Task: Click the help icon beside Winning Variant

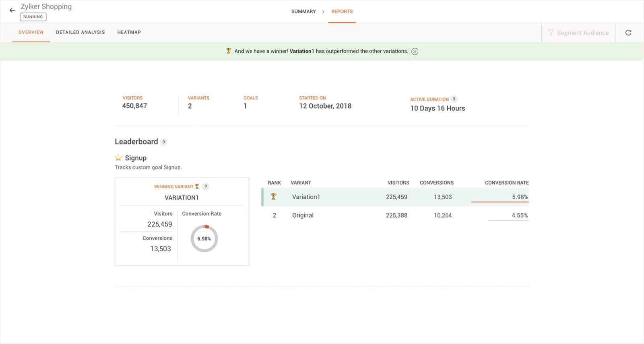Action: coord(206,186)
